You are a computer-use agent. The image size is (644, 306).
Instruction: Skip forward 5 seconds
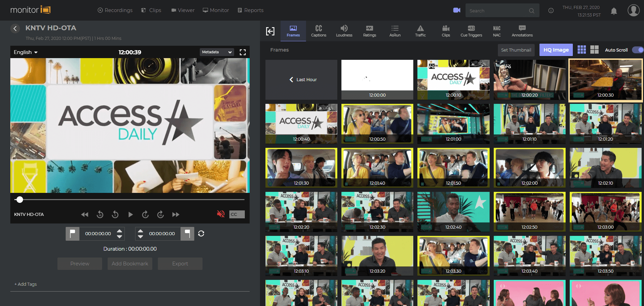coord(145,215)
